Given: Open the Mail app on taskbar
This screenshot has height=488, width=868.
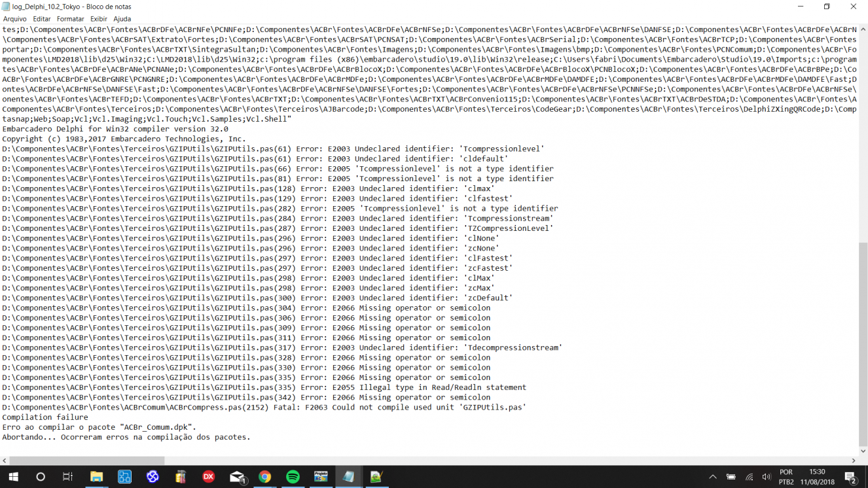Looking at the screenshot, I should 237,477.
